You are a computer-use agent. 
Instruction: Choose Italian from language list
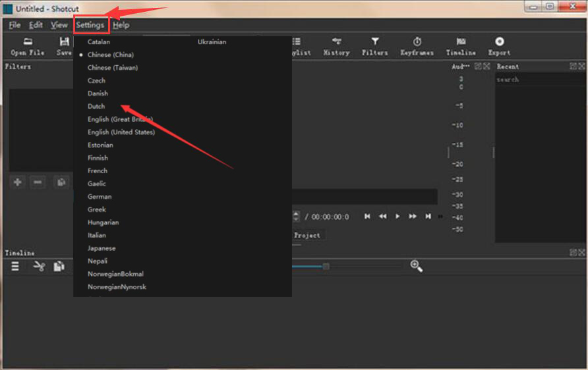97,235
